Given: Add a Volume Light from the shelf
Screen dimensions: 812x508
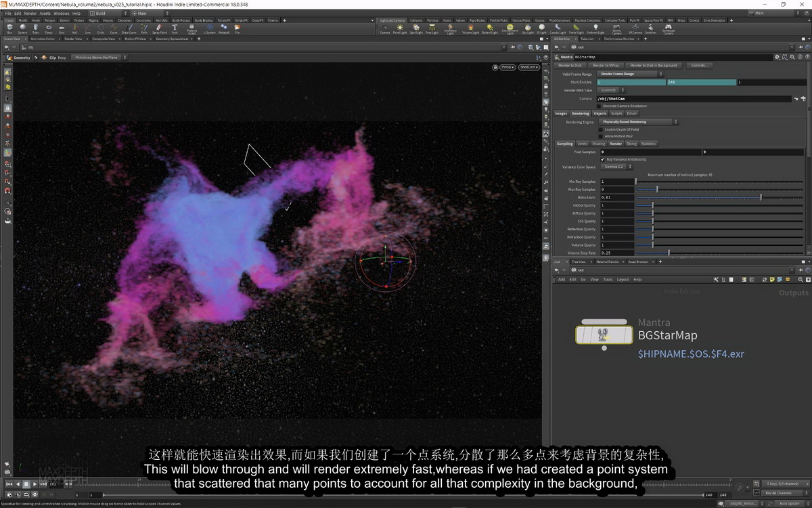Looking at the screenshot, I should 470,28.
